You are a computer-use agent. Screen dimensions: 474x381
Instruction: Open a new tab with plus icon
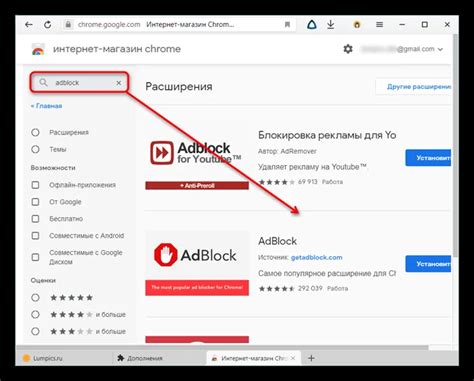[x=311, y=358]
